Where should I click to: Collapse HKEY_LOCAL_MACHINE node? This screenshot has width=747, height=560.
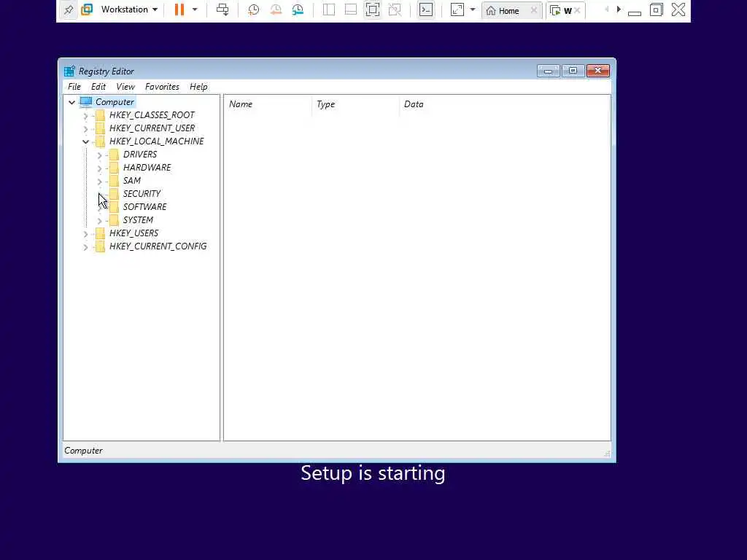click(x=85, y=141)
